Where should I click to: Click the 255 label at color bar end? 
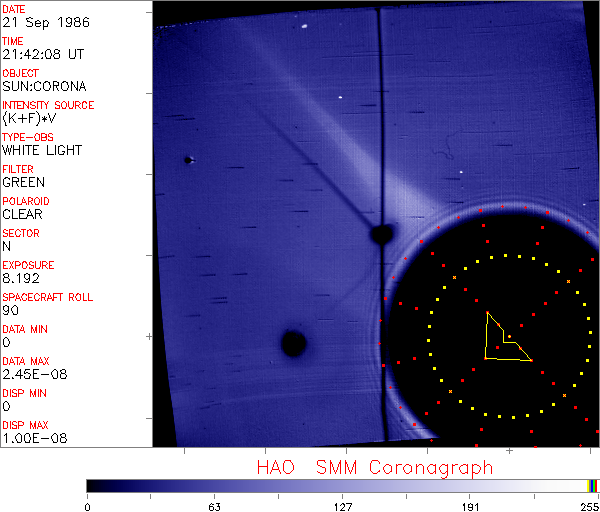(x=587, y=505)
